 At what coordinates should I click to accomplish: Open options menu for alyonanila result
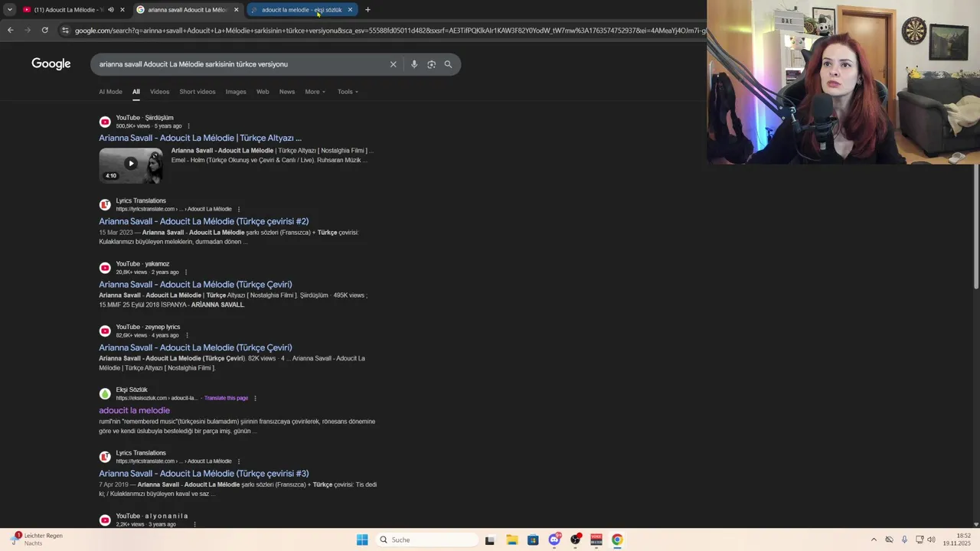[194, 524]
